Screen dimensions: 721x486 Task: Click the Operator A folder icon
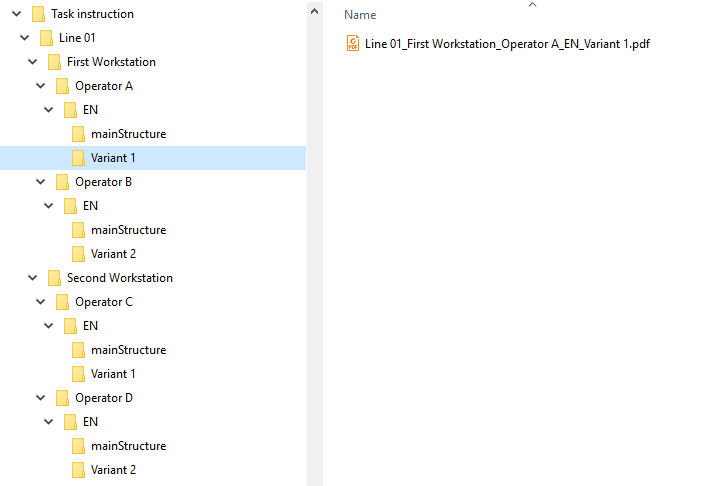[x=62, y=86]
